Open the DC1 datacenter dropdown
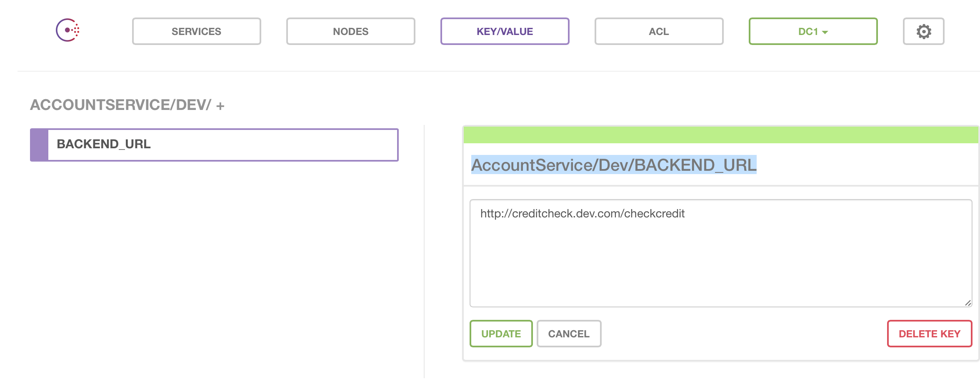 812,31
